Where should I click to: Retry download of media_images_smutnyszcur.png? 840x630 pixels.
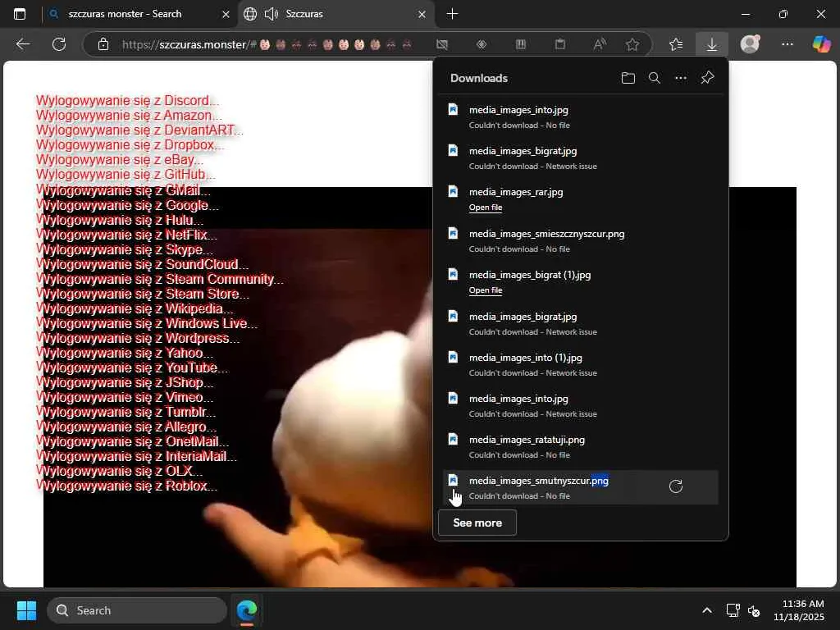pyautogui.click(x=676, y=486)
